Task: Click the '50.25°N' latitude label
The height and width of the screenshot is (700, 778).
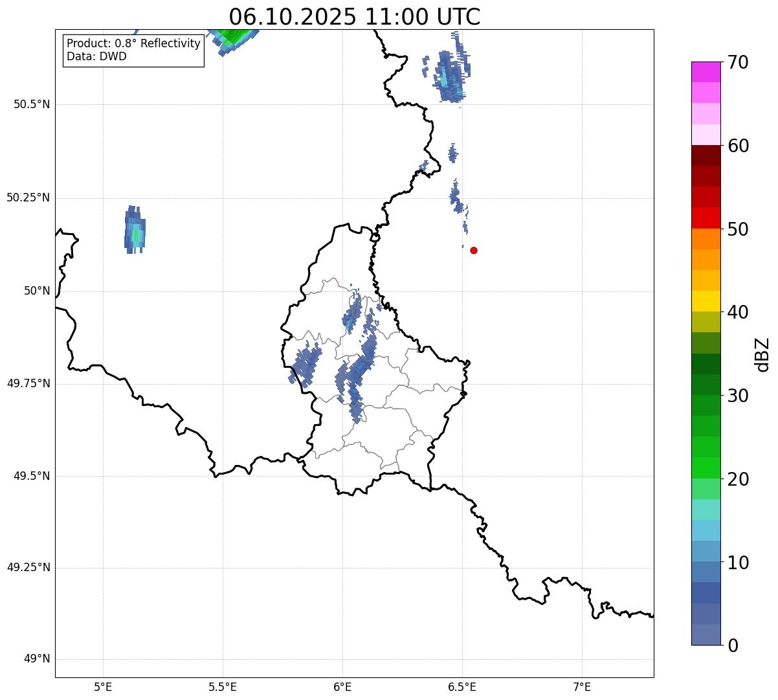Action: [x=28, y=198]
